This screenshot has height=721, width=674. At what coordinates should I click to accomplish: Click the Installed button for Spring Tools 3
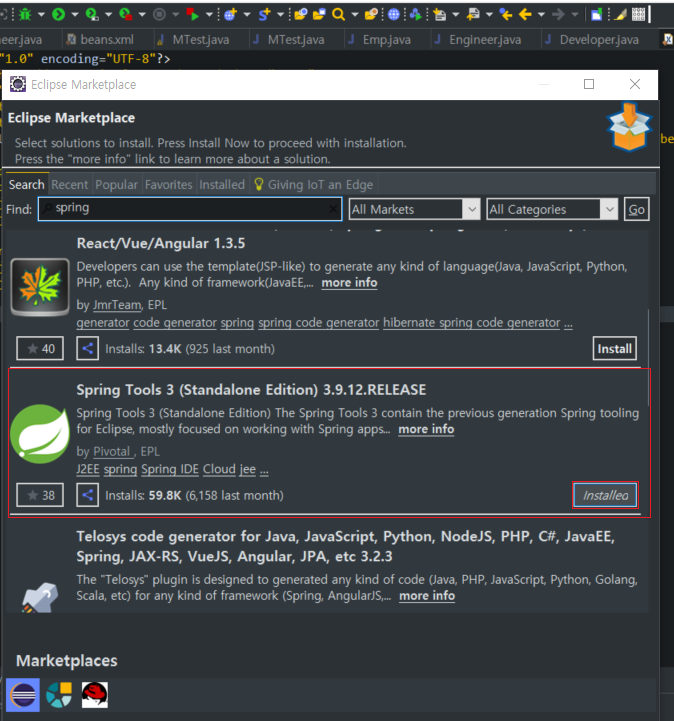click(605, 495)
